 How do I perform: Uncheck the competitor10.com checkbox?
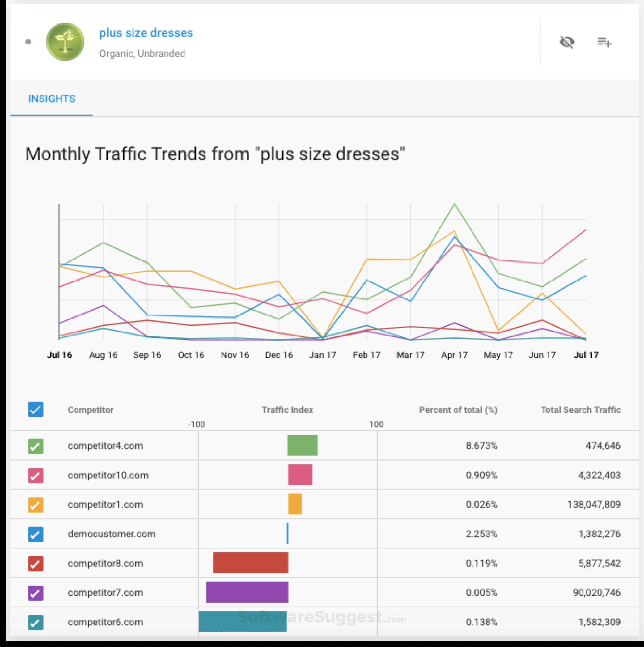tap(36, 475)
